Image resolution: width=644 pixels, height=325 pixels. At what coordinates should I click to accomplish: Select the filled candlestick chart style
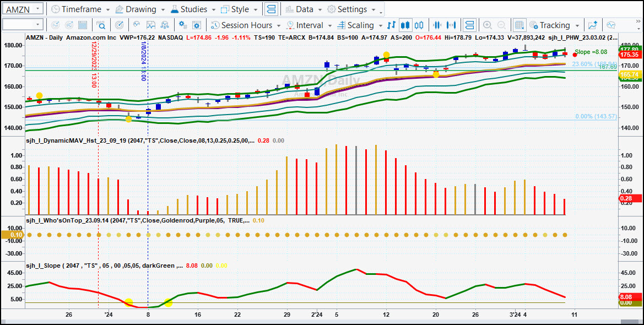pos(405,25)
